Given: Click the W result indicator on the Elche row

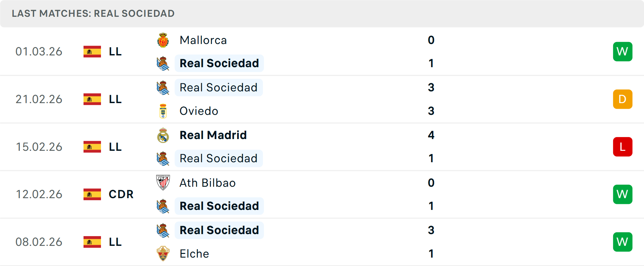Looking at the screenshot, I should (x=623, y=242).
